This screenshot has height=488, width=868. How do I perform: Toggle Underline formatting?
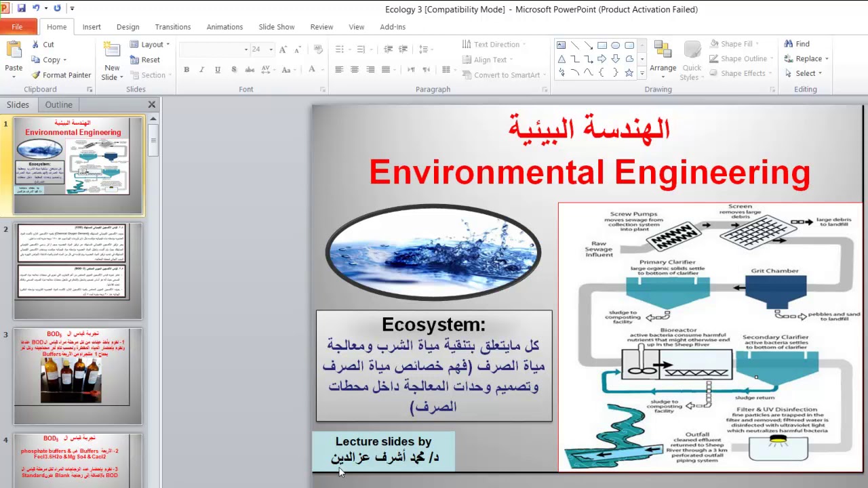click(218, 70)
